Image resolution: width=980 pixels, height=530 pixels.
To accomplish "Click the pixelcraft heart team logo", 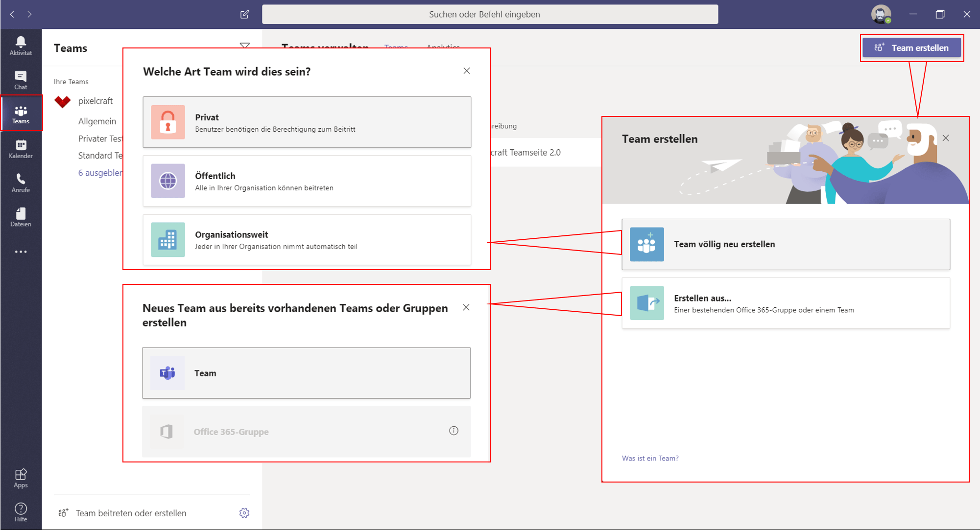I will coord(62,101).
